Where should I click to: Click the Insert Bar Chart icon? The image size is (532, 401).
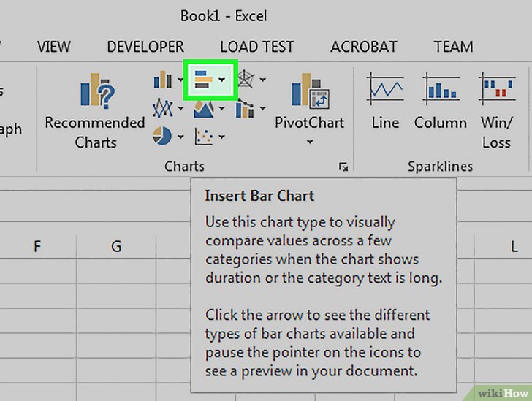click(x=204, y=80)
